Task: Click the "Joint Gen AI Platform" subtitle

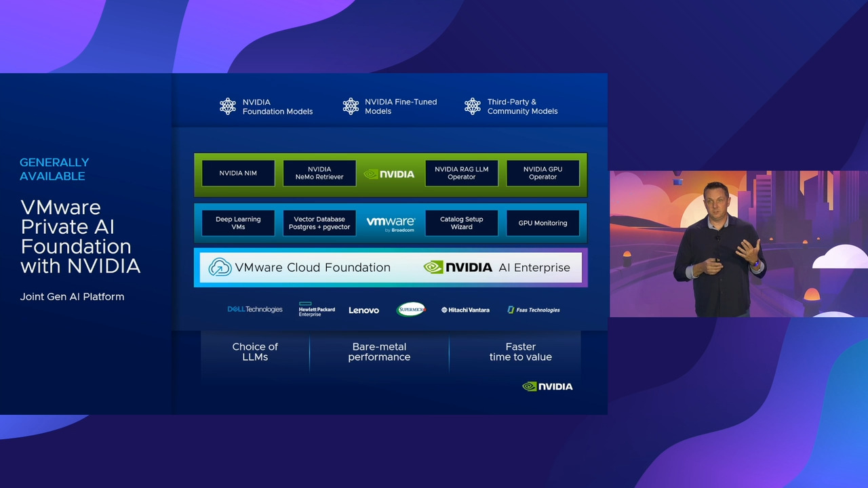Action: 72,297
